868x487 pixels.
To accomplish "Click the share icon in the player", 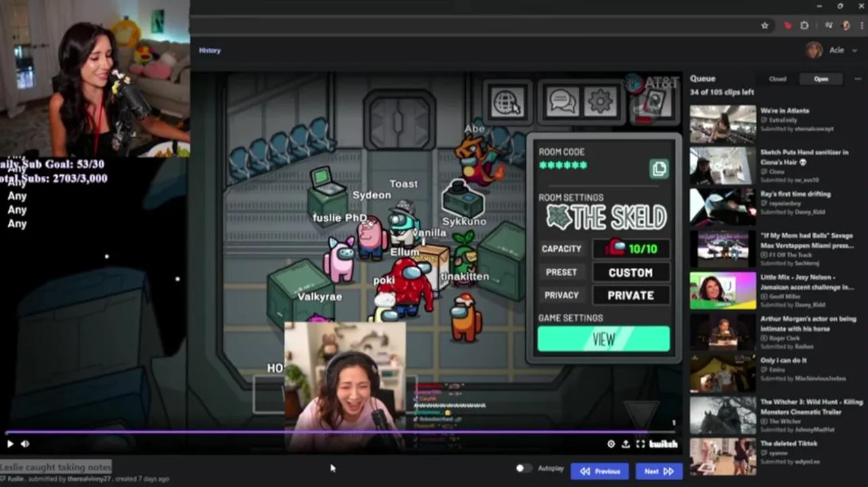I will (626, 444).
